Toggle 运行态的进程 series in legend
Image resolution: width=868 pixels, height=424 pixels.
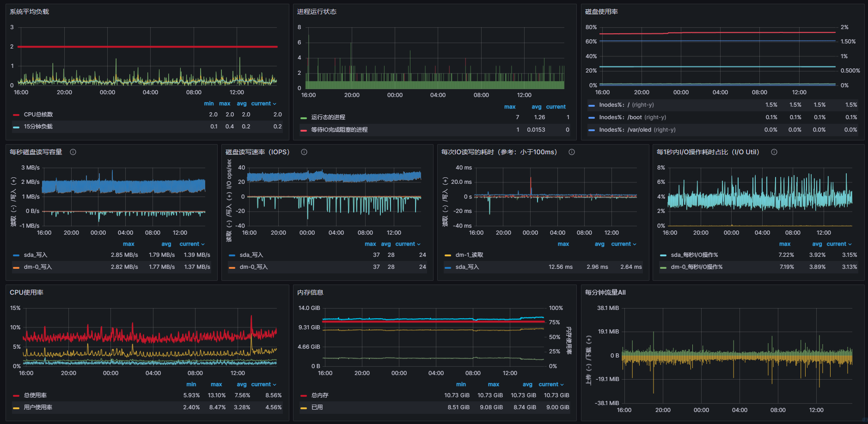(328, 117)
